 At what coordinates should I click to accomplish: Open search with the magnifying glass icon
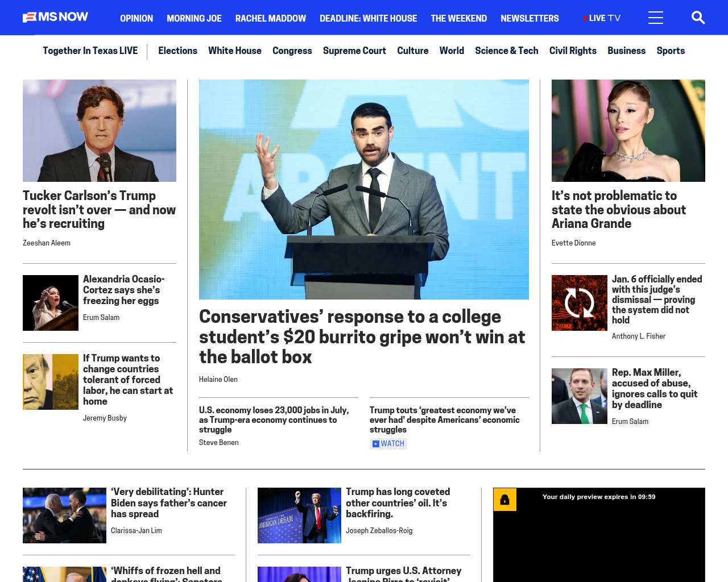point(698,18)
